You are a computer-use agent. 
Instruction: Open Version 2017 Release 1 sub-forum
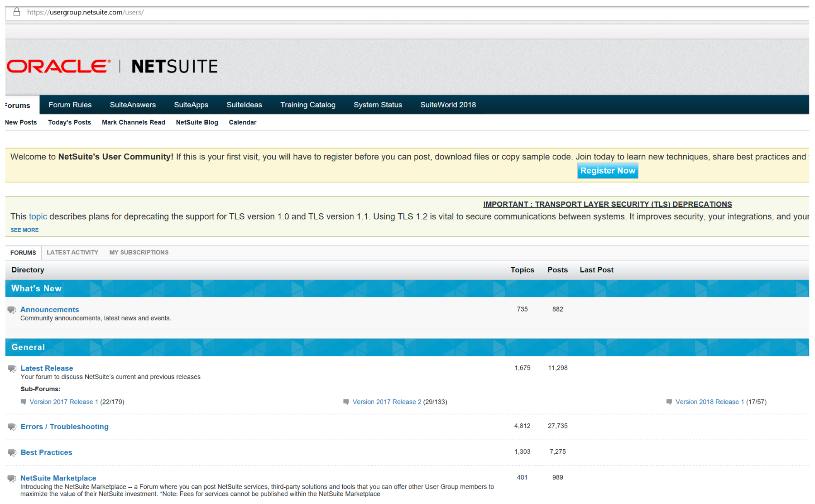(64, 402)
